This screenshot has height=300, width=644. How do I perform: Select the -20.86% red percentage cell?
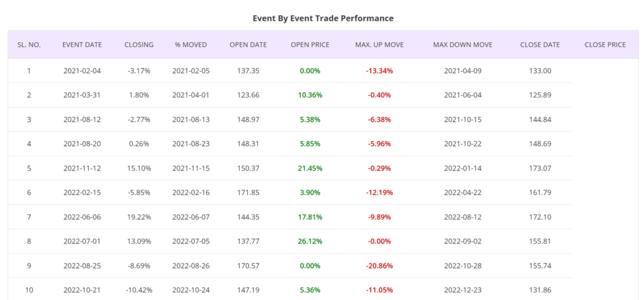click(379, 266)
